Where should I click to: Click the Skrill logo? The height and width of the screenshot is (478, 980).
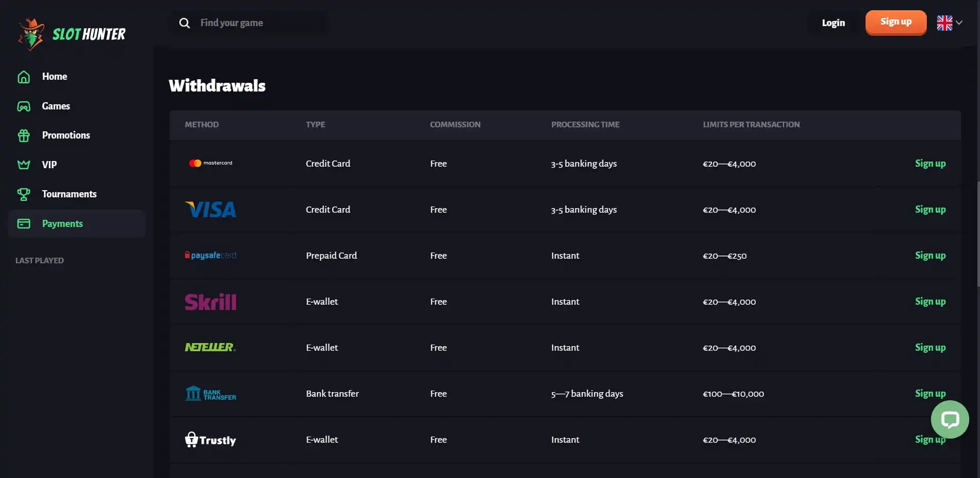pyautogui.click(x=210, y=302)
